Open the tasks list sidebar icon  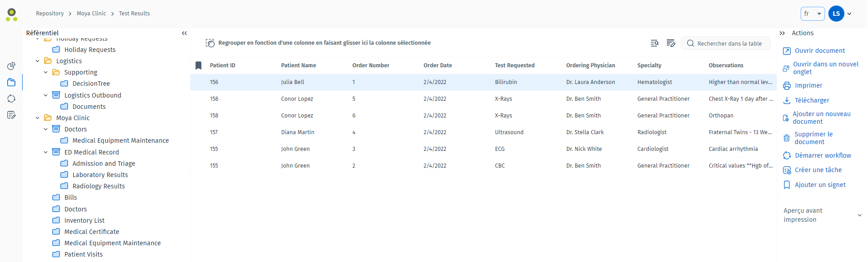pos(11,115)
